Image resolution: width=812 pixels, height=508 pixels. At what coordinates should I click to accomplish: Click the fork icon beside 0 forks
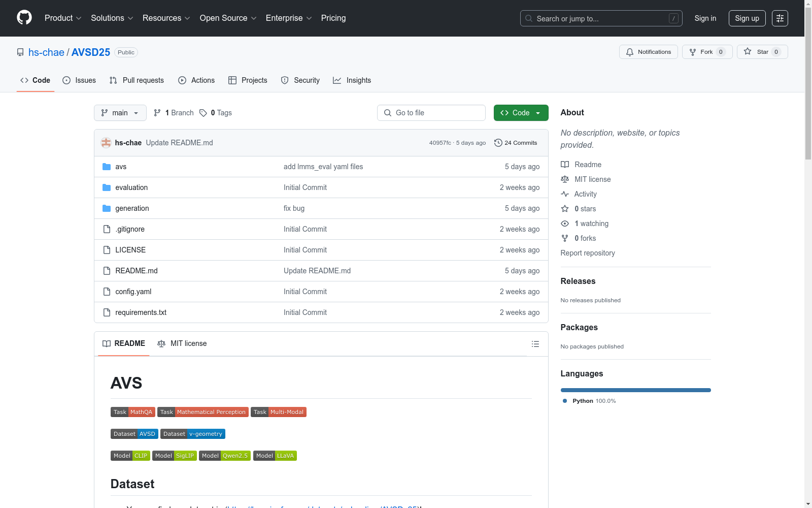coord(565,238)
